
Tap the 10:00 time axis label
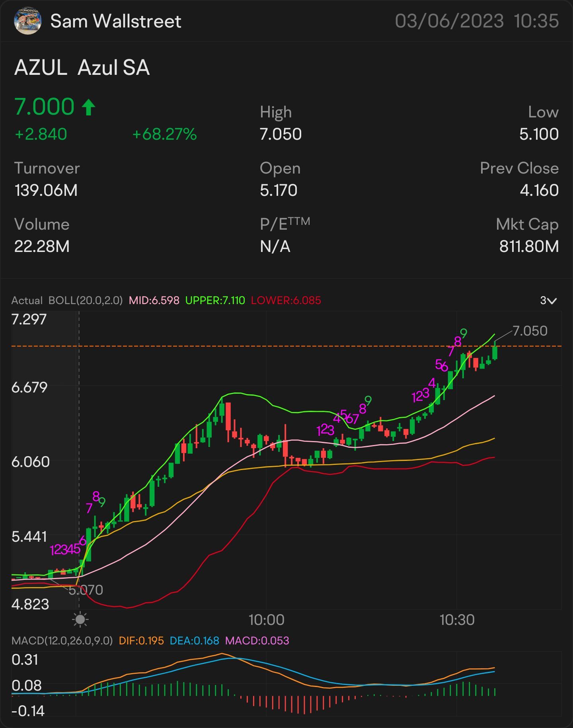[266, 620]
